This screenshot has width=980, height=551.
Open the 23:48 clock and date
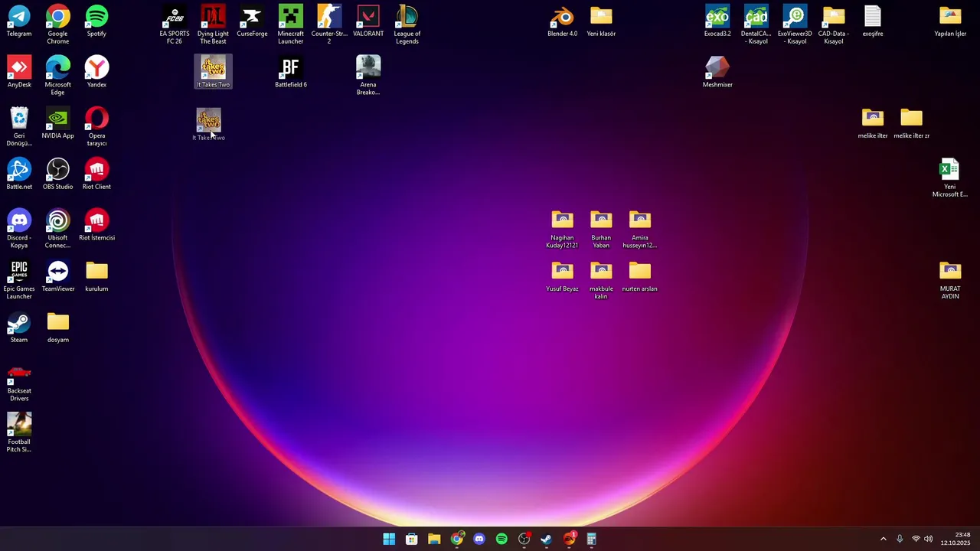956,539
